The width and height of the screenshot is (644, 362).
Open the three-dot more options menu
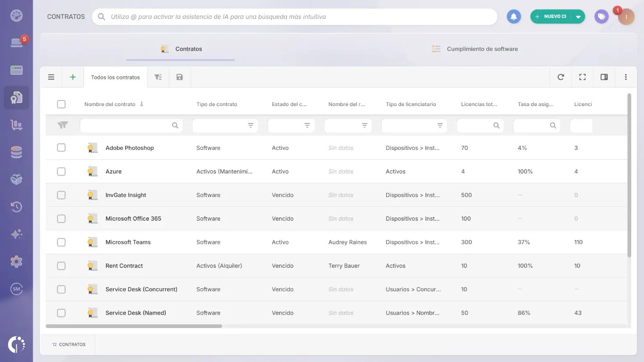click(x=626, y=77)
